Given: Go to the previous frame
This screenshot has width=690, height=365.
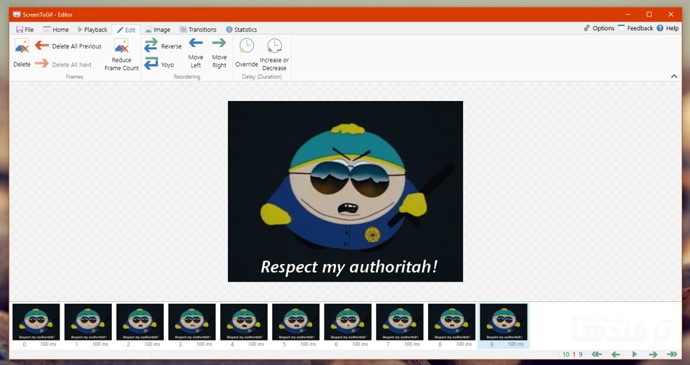Looking at the screenshot, I should (616, 354).
